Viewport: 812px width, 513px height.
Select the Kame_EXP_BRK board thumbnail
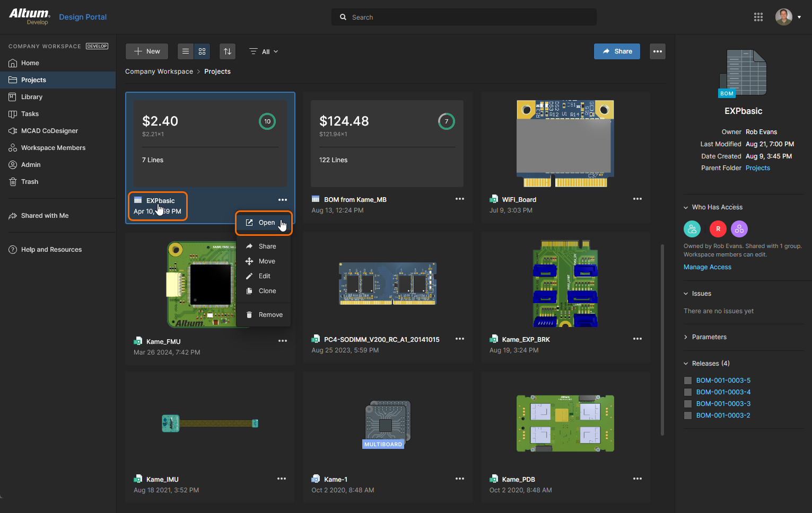click(565, 284)
